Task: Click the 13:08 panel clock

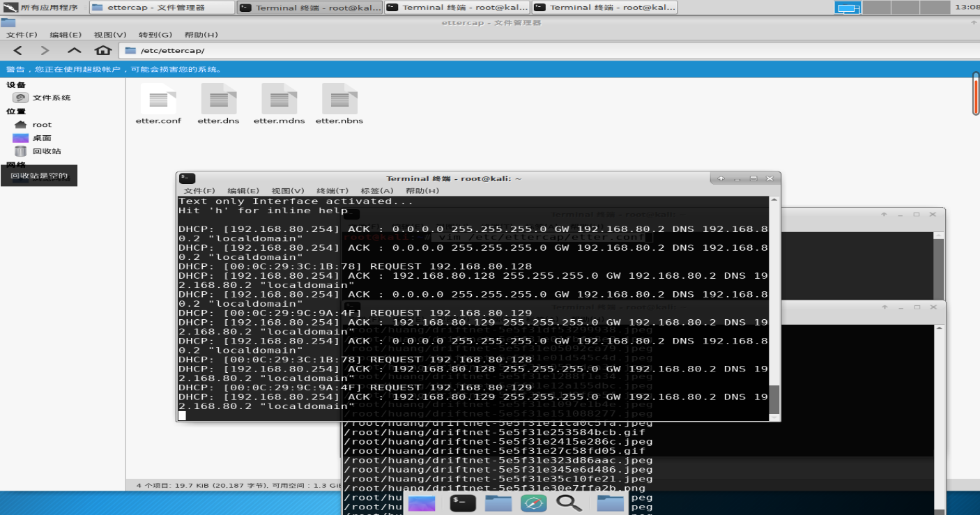Action: click(x=967, y=7)
